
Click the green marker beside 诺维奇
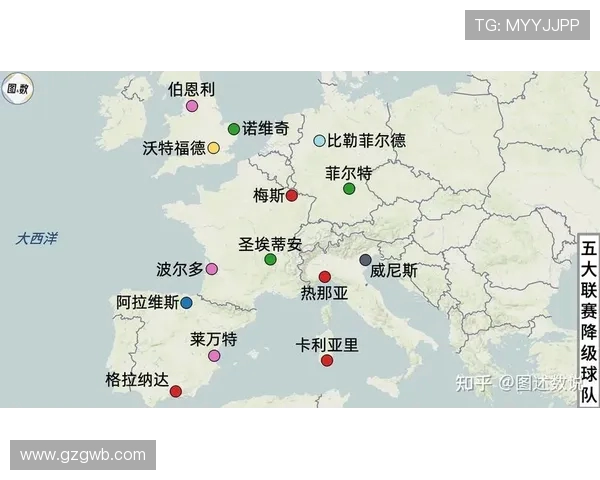point(234,129)
